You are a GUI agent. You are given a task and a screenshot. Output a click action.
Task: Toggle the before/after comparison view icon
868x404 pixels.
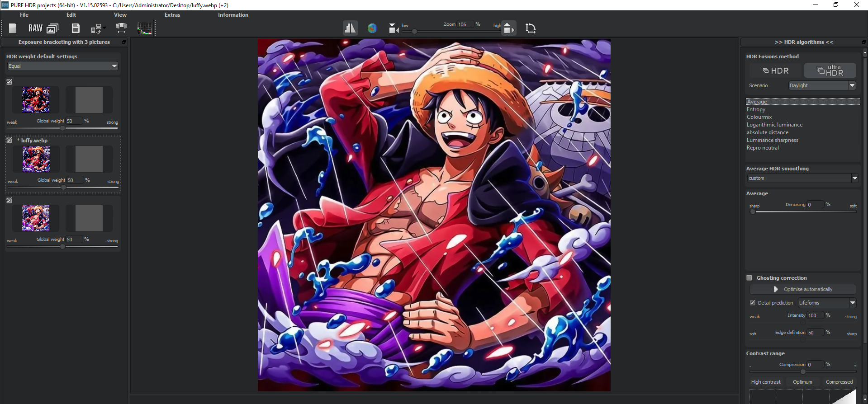(x=350, y=28)
